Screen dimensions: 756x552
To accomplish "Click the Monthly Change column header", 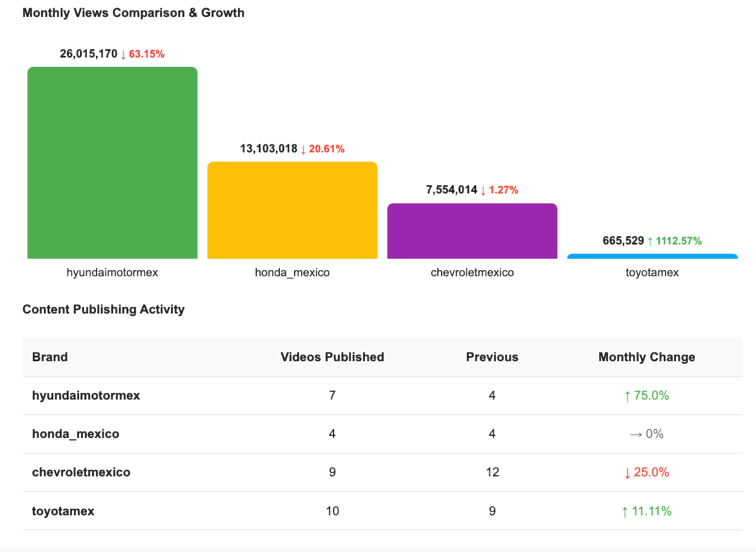I will coord(647,357).
